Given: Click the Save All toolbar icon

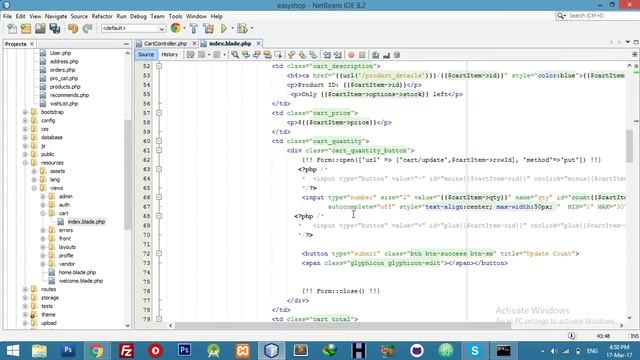Looking at the screenshot, I should click(55, 29).
